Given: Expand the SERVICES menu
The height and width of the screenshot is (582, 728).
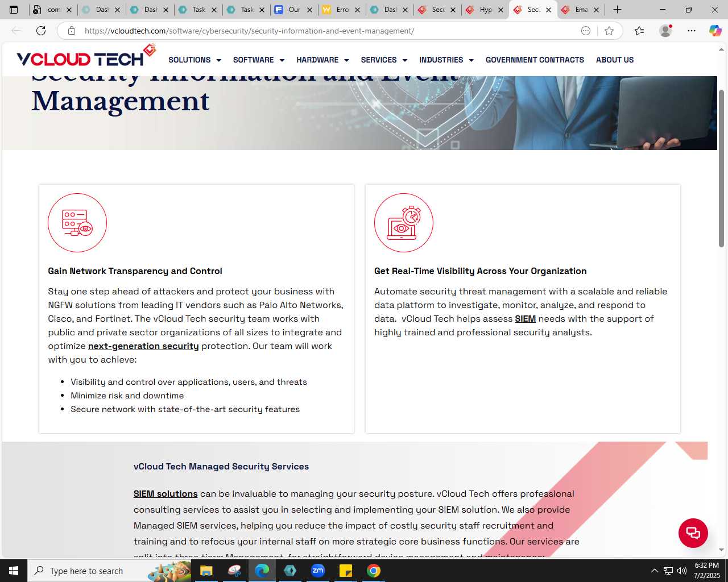Looking at the screenshot, I should [384, 60].
